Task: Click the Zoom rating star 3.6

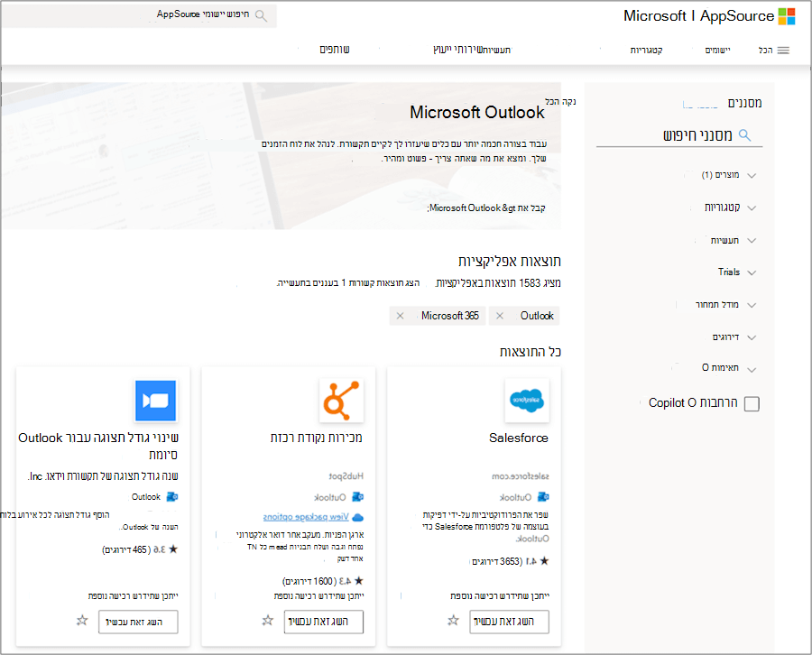Action: [x=173, y=549]
